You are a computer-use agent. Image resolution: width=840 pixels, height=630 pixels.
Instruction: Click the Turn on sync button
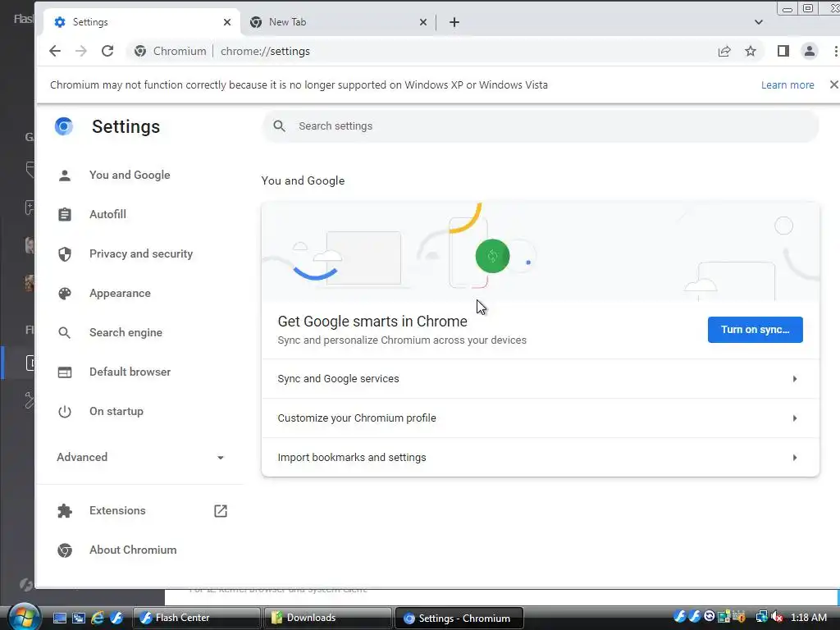click(755, 330)
